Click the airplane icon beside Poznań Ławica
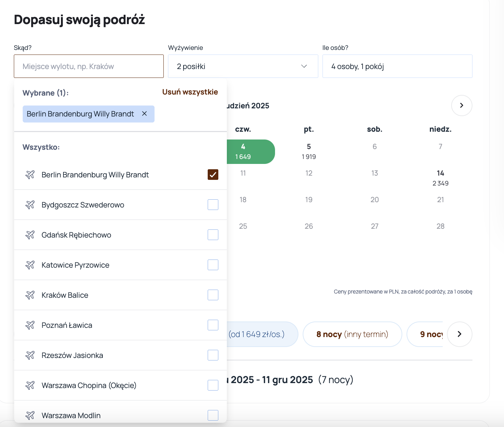 (x=30, y=325)
